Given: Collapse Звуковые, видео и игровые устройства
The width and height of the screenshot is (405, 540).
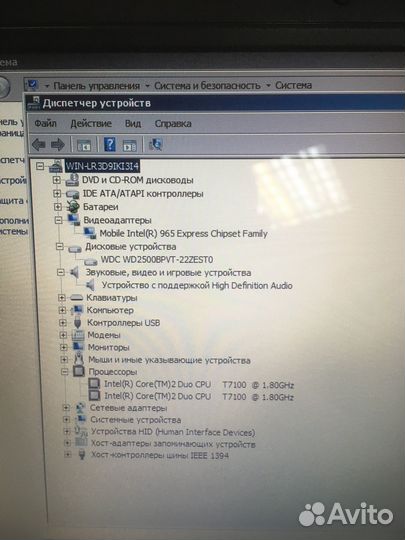Looking at the screenshot, I should coord(61,272).
